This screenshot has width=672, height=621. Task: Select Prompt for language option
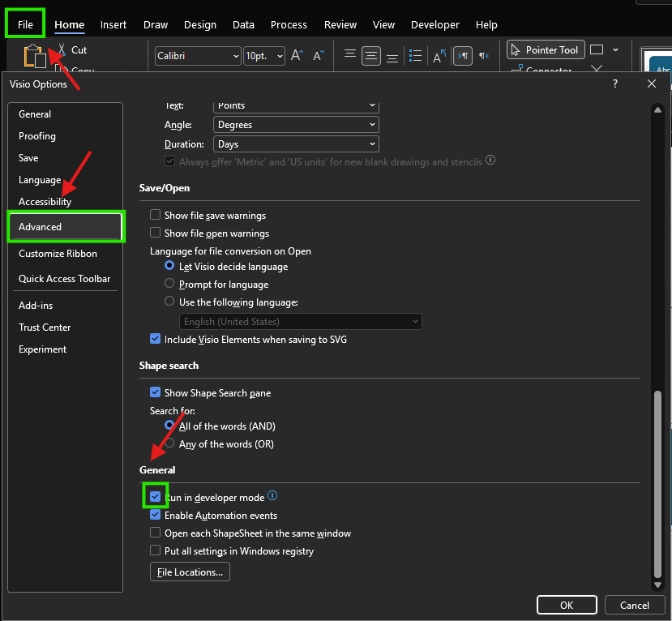pos(169,283)
